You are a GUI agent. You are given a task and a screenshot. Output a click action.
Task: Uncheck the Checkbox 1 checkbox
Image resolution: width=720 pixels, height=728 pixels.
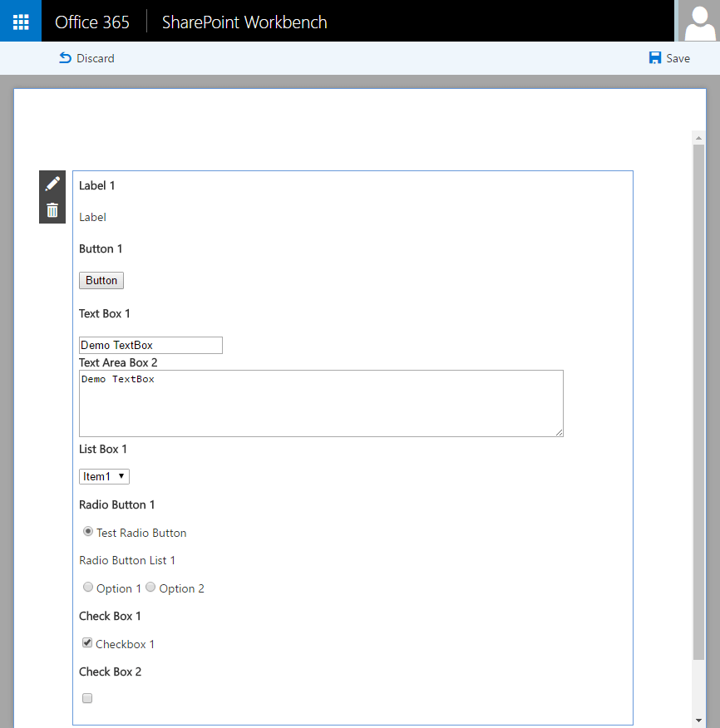86,642
